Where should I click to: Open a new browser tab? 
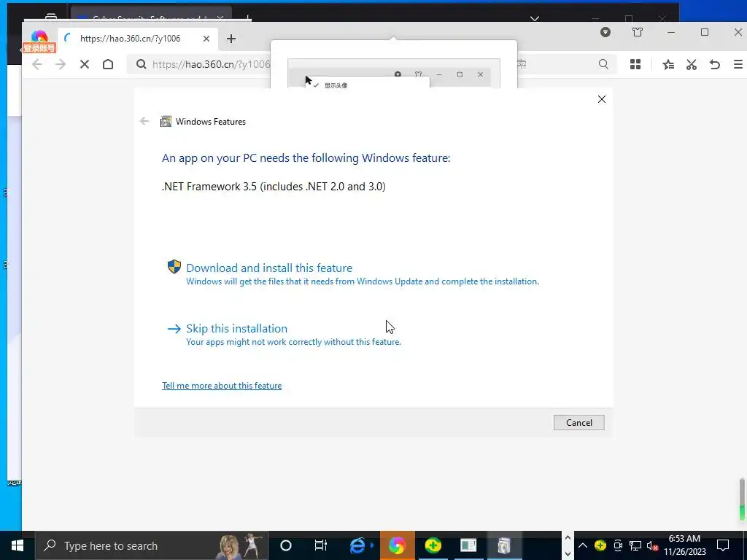coord(231,39)
